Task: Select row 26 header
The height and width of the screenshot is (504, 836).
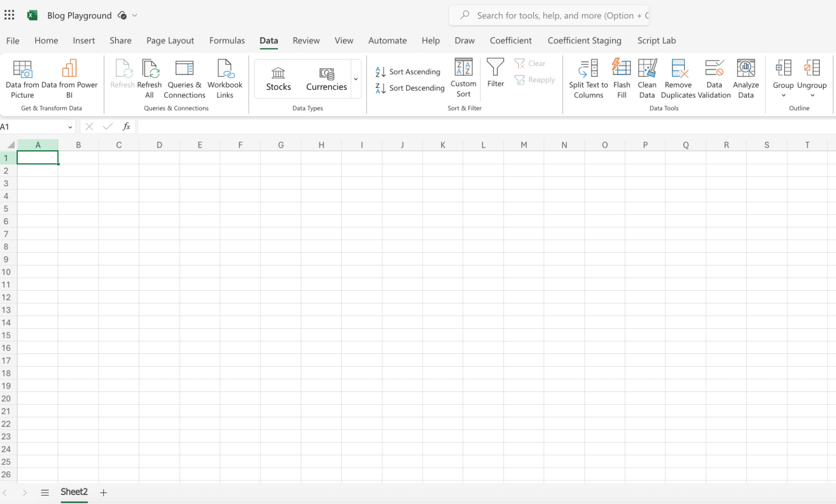Action: [8, 474]
